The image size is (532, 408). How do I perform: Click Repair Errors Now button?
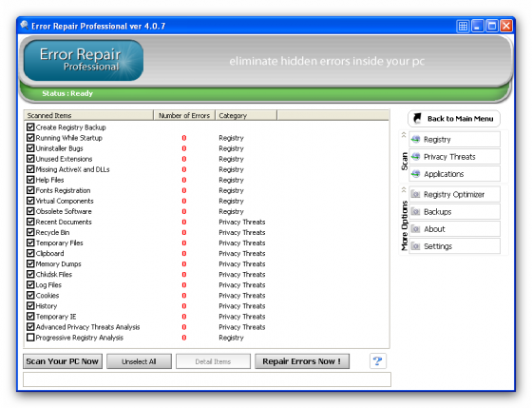point(302,361)
